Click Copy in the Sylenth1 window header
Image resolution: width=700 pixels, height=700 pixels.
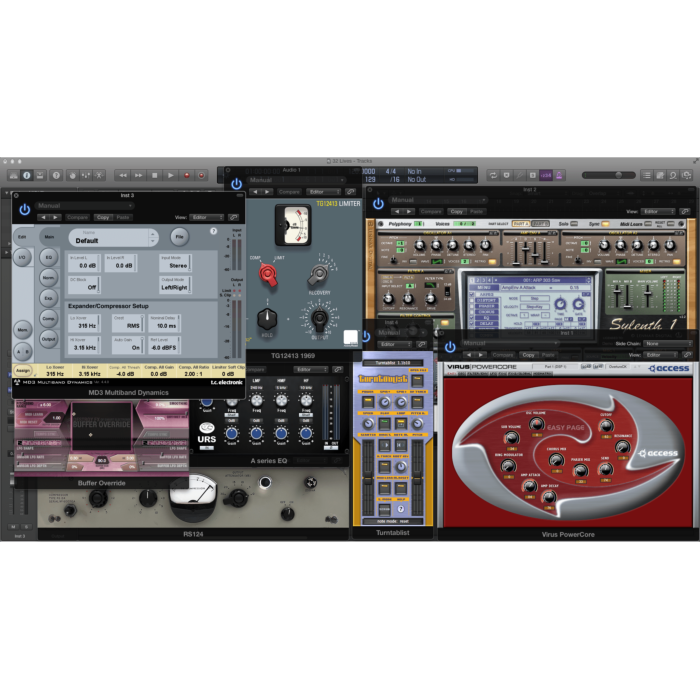point(457,212)
